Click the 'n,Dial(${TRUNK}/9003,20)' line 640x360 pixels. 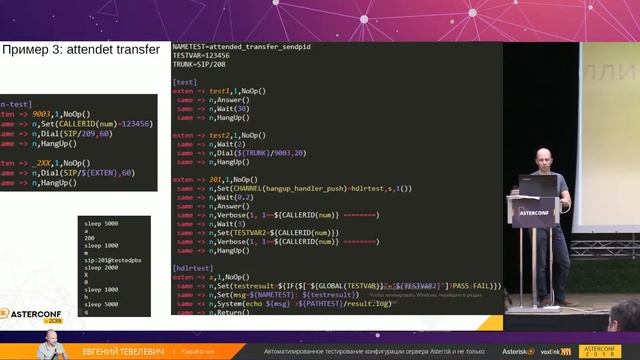242,153
